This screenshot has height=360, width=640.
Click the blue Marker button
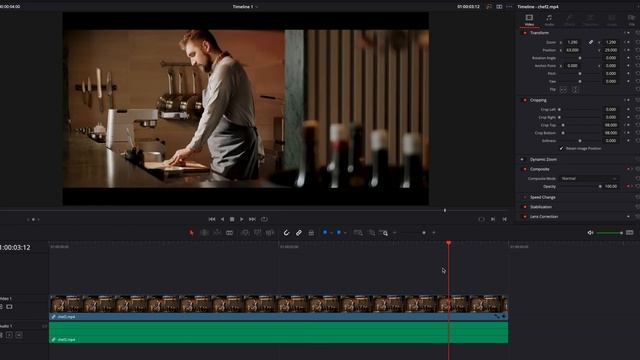pyautogui.click(x=338, y=232)
